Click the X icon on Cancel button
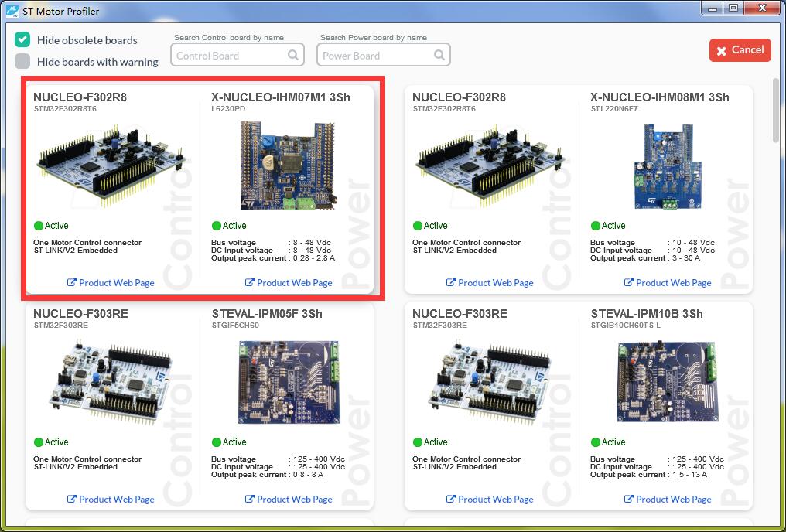786x532 pixels. [x=721, y=51]
